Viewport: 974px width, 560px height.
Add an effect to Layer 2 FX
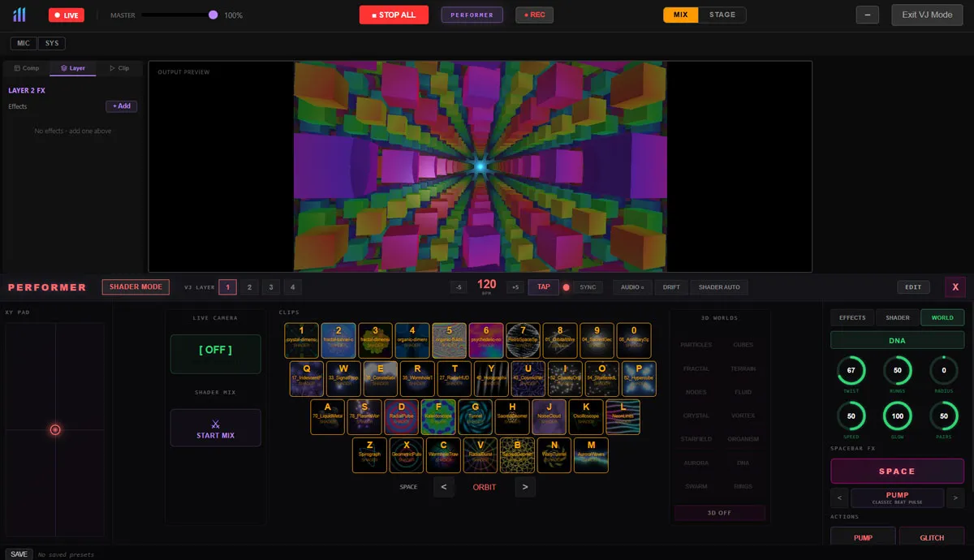point(121,106)
